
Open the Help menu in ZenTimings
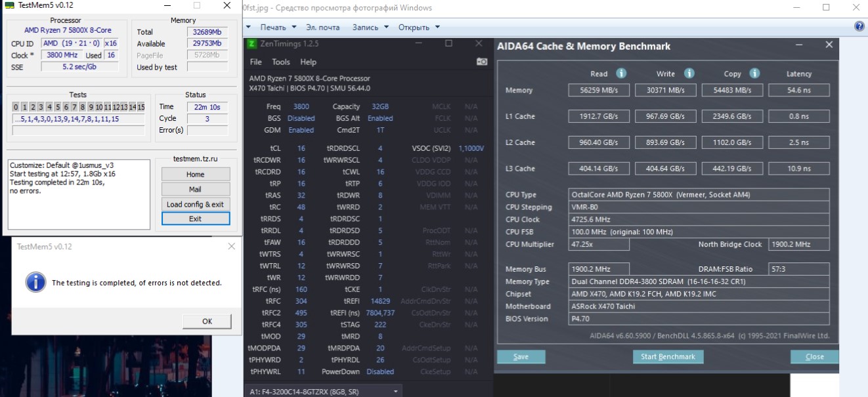pos(308,62)
